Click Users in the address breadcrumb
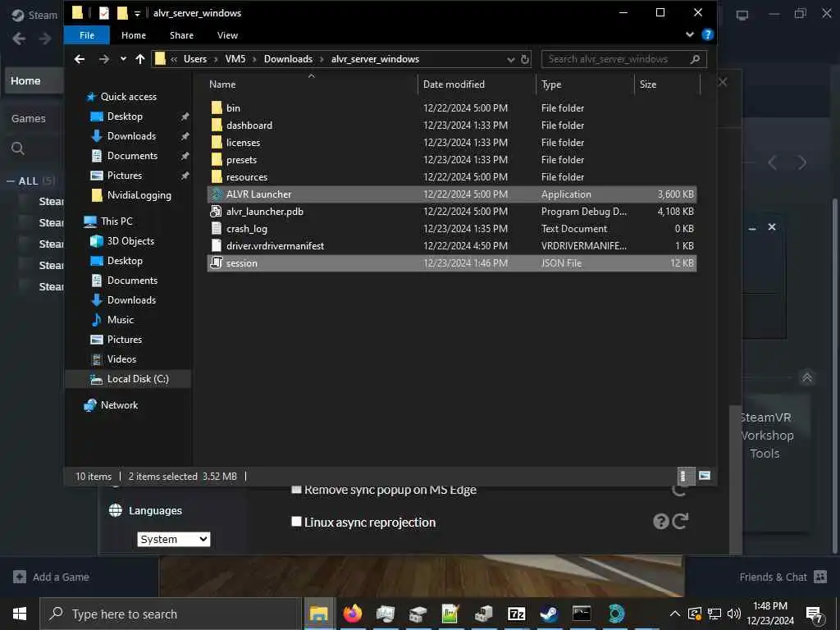The image size is (840, 630). point(195,59)
